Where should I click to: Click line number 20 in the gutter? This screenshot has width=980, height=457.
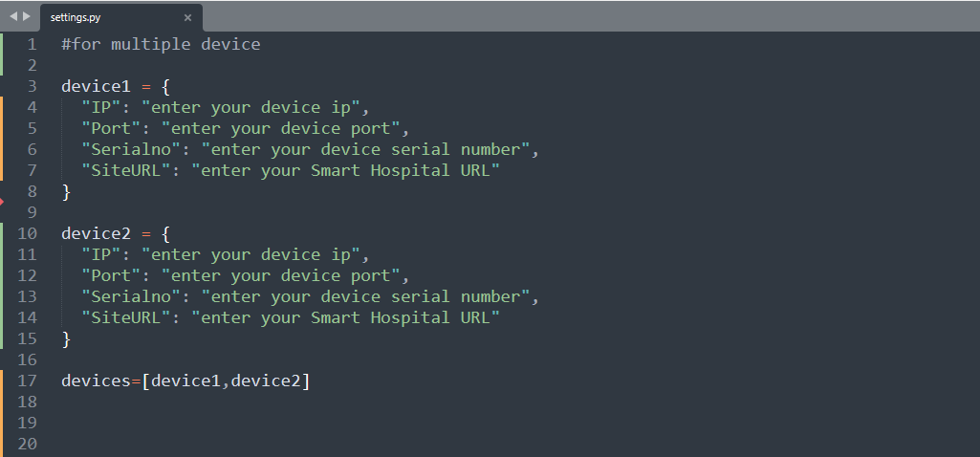pos(27,444)
